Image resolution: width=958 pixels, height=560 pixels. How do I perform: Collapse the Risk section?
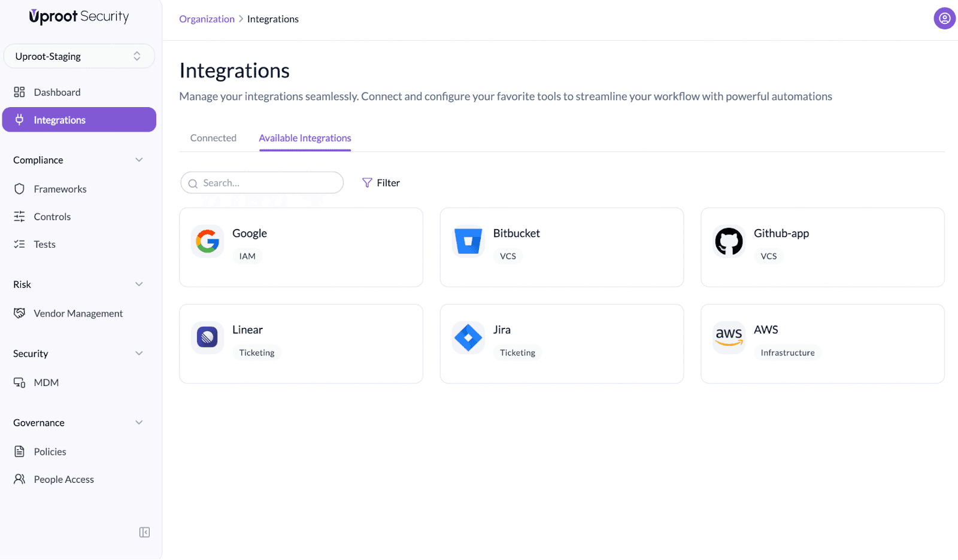point(139,284)
